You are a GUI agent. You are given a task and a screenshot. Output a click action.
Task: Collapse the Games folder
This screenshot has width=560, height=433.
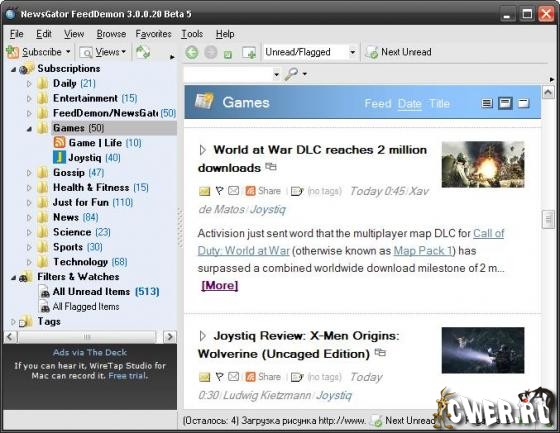click(x=29, y=128)
